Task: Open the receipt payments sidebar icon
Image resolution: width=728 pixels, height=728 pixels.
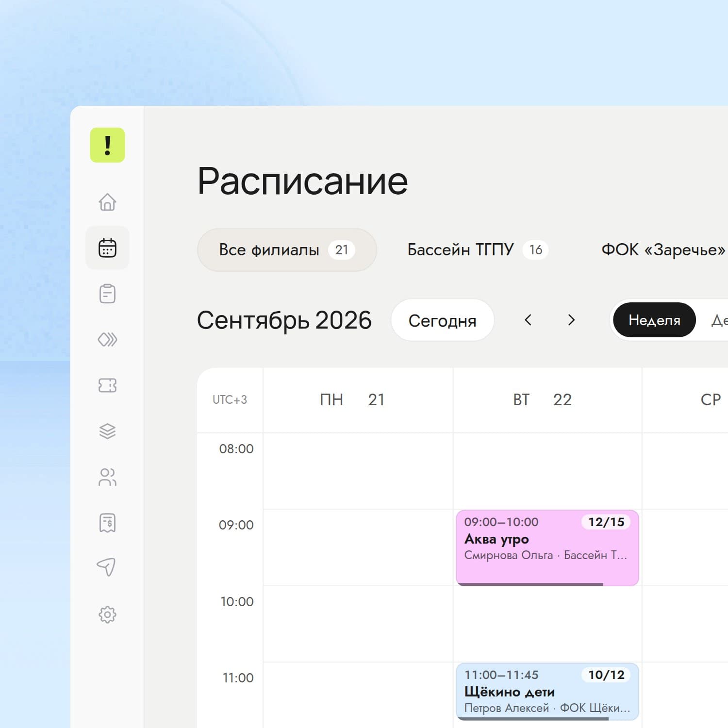Action: (107, 523)
